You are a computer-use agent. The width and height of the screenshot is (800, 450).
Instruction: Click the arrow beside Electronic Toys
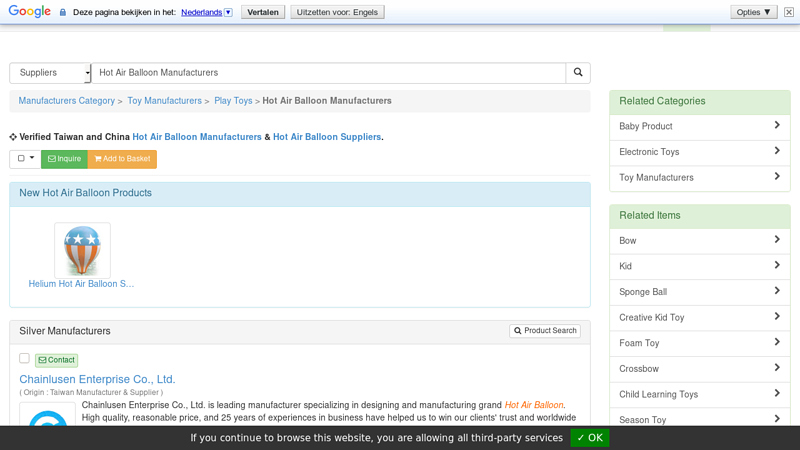777,151
